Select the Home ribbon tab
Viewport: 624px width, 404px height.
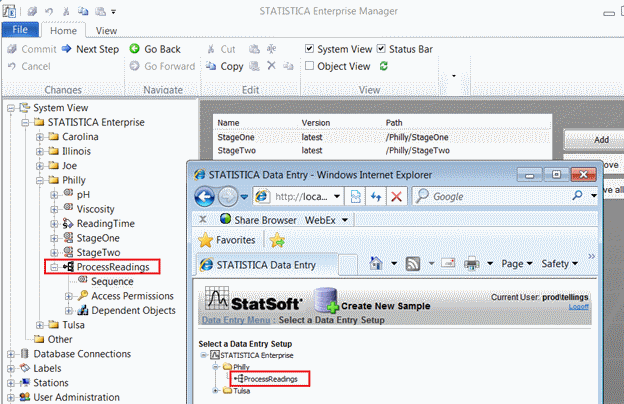(x=63, y=31)
